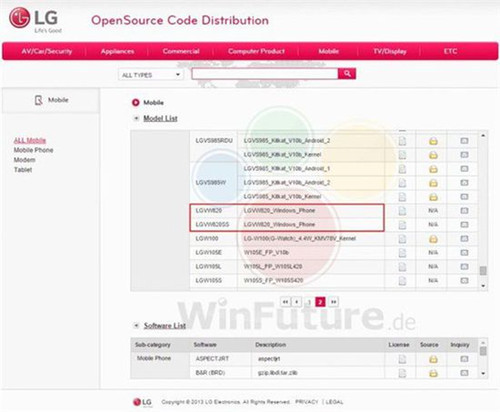Open the Mobile menu tab
This screenshot has width=500, height=412.
click(x=328, y=51)
